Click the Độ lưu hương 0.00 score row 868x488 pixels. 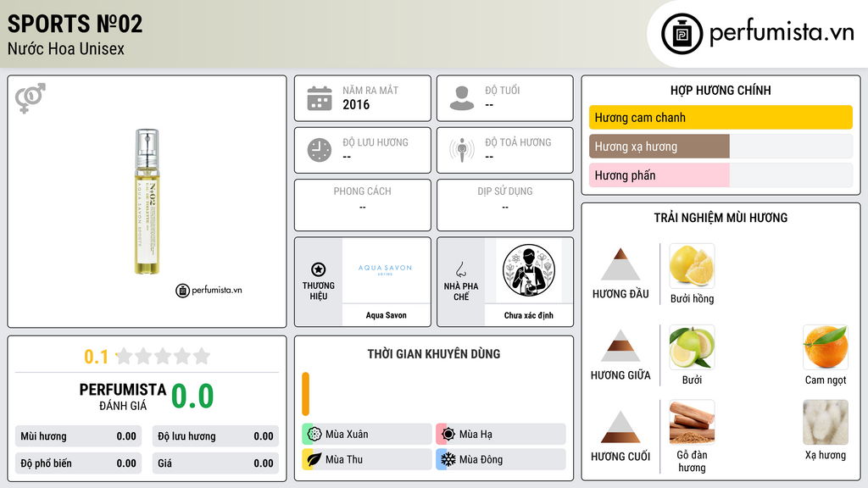click(215, 436)
